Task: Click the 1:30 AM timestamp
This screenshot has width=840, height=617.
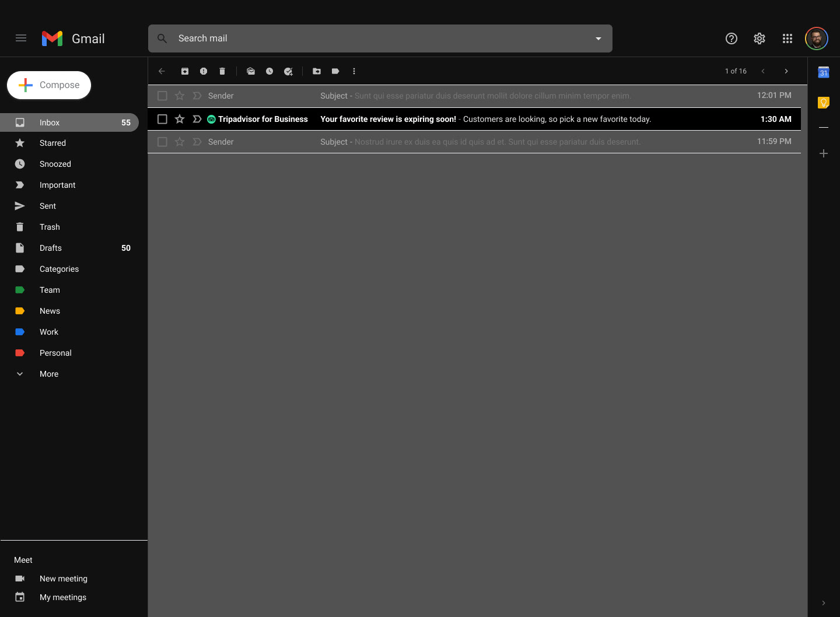Action: tap(776, 119)
